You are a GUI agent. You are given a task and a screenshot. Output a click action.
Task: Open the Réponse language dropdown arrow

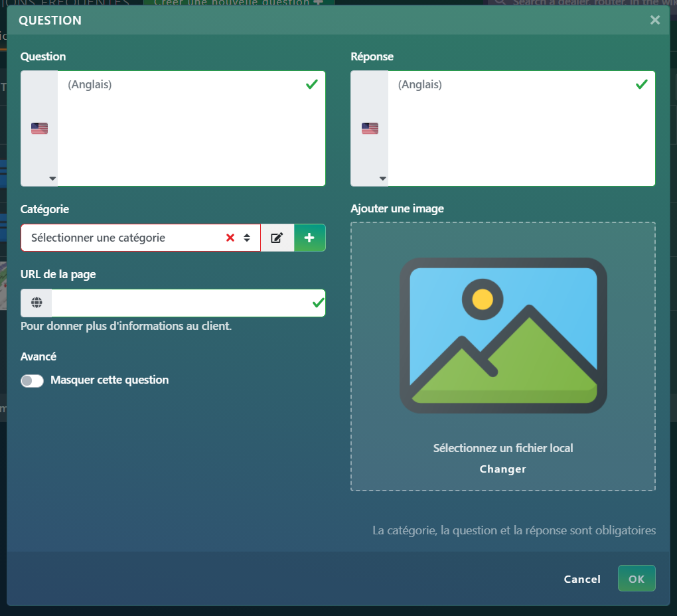tap(382, 179)
